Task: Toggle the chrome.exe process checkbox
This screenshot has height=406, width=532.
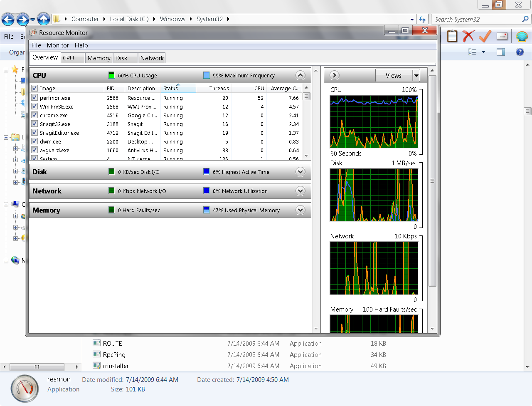Action: [34, 115]
